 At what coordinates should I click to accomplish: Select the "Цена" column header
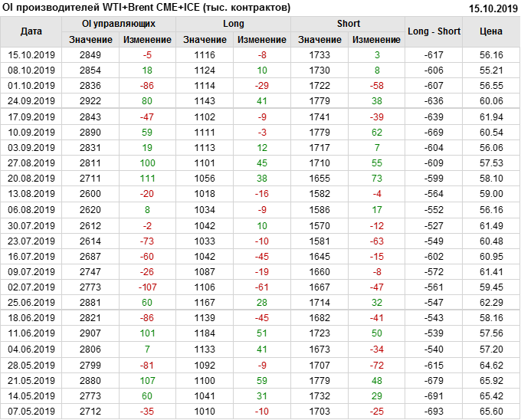(491, 31)
